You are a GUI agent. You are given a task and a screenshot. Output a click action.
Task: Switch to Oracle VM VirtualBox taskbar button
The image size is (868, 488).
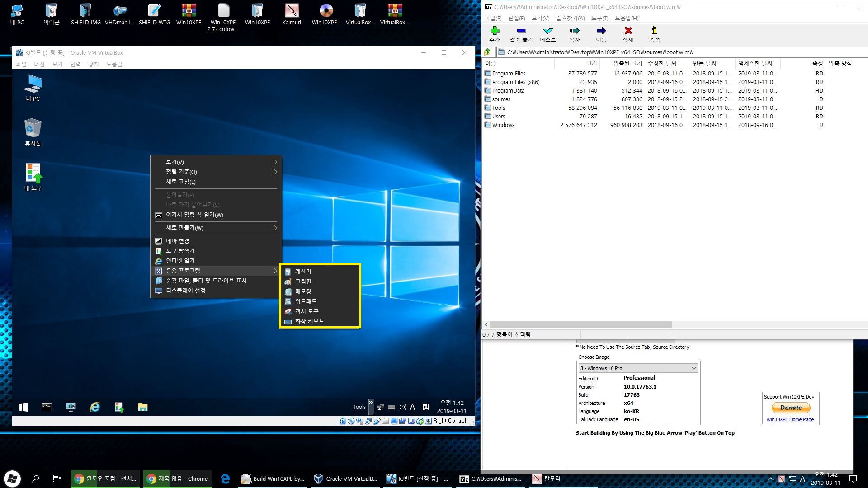[346, 479]
